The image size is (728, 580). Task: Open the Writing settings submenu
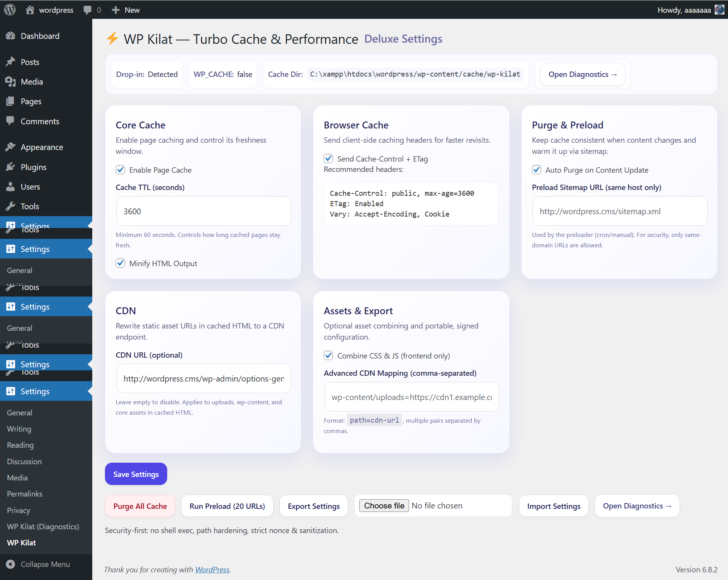coord(19,429)
